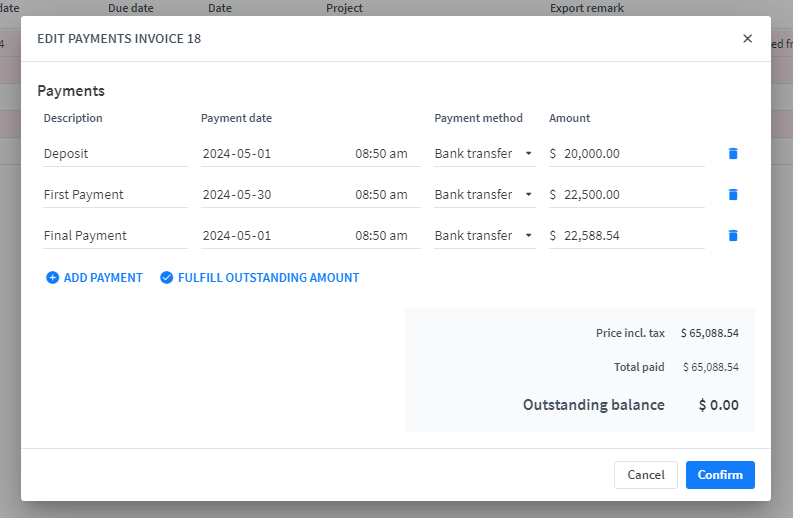The image size is (793, 518).
Task: Edit the Final Payment description field
Action: (115, 235)
